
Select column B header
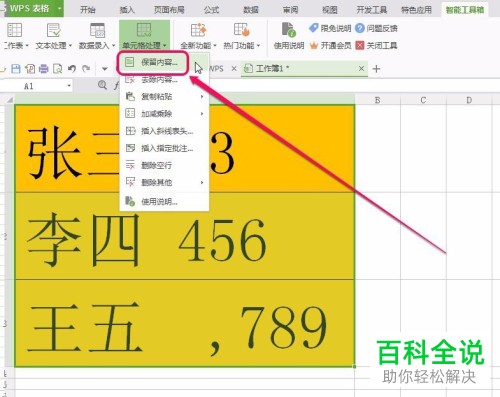(378, 100)
